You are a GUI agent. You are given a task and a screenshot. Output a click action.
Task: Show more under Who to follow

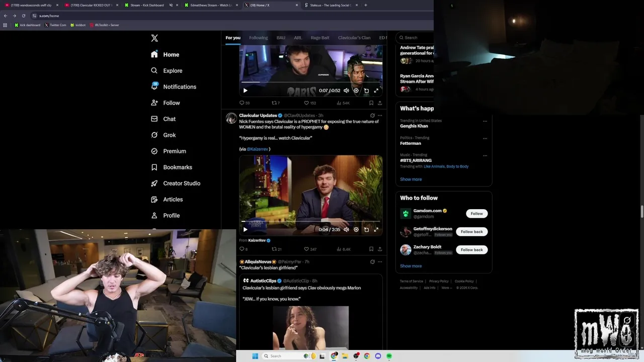click(411, 266)
